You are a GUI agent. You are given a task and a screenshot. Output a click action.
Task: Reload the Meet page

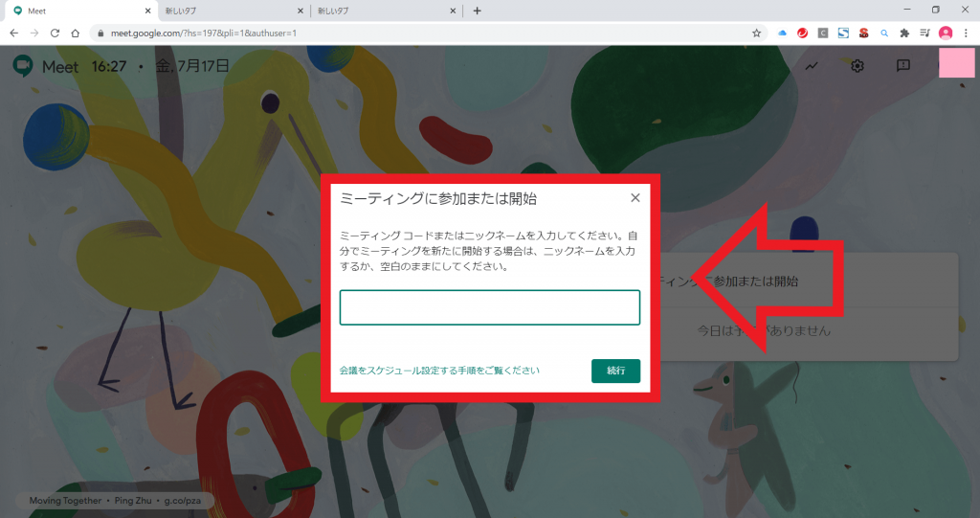(55, 34)
